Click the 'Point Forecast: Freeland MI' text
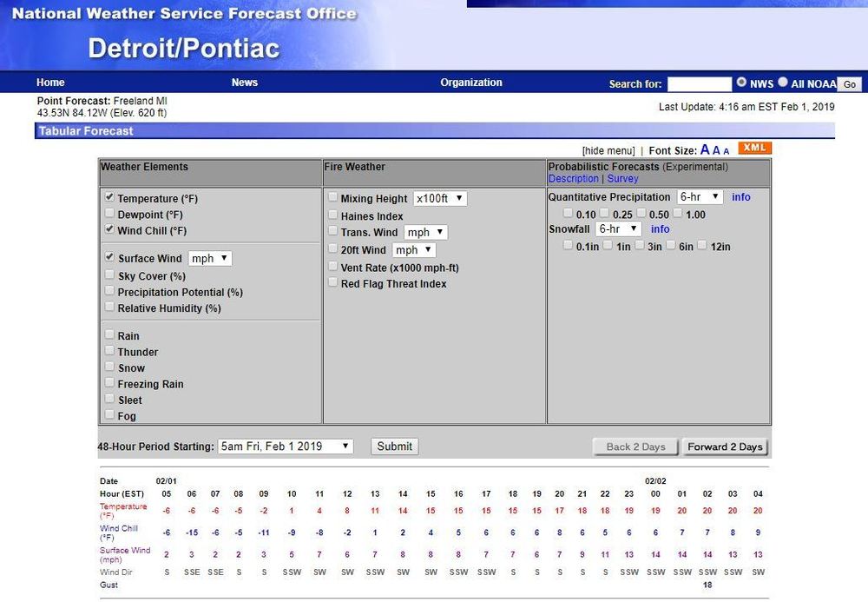 102,101
